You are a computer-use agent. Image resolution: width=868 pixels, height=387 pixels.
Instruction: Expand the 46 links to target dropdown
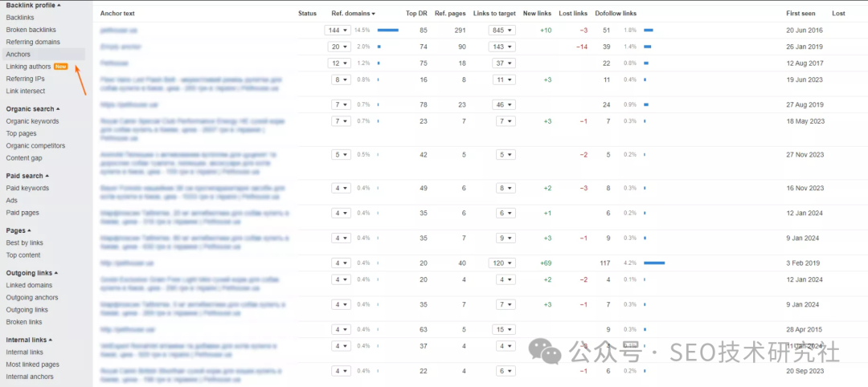(x=502, y=104)
